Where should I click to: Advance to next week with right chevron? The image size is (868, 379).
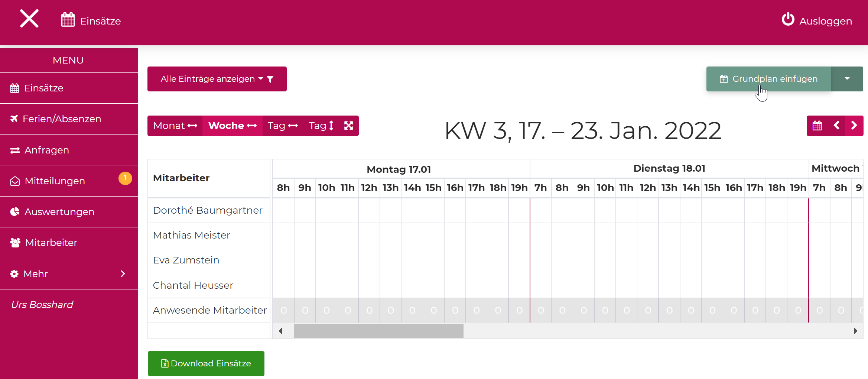[x=854, y=126]
